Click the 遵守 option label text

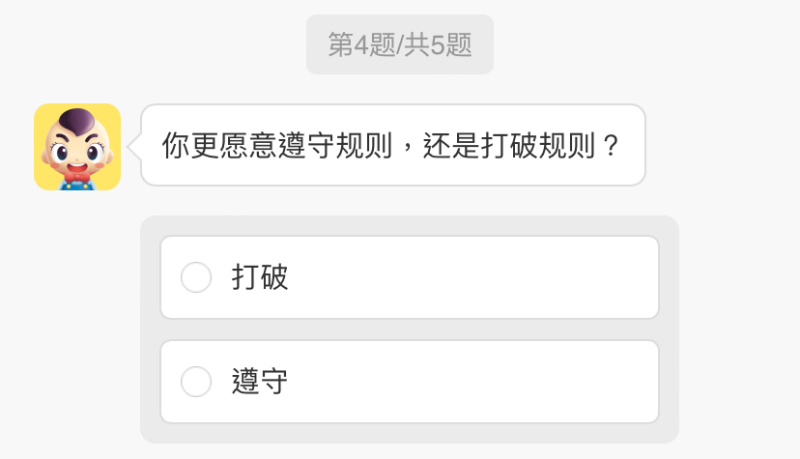pyautogui.click(x=260, y=381)
